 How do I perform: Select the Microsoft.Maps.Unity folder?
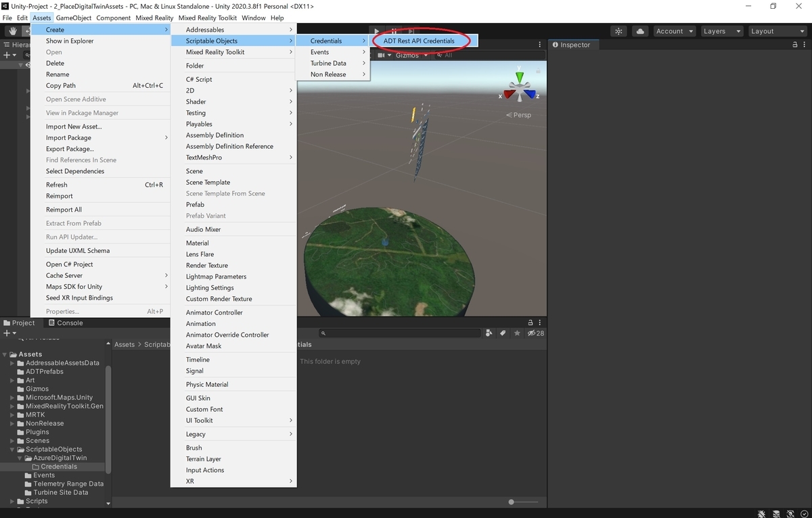point(53,398)
